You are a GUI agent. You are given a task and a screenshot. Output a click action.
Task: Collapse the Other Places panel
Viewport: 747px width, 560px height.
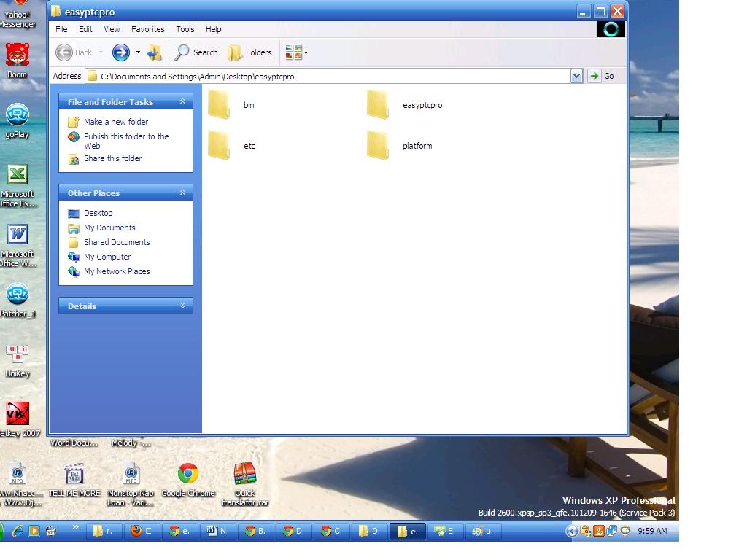pyautogui.click(x=182, y=192)
